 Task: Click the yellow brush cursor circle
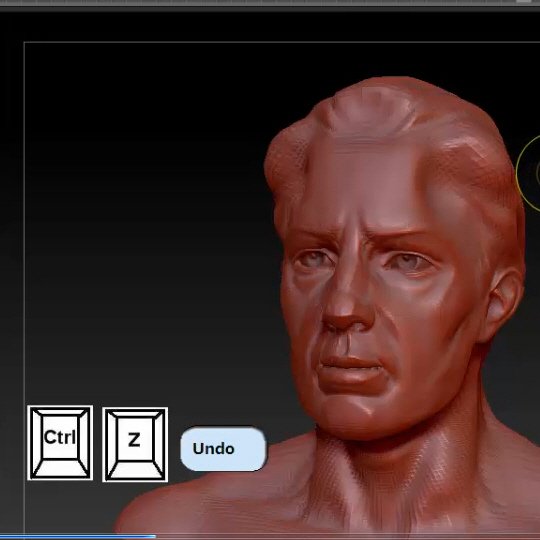point(529,173)
